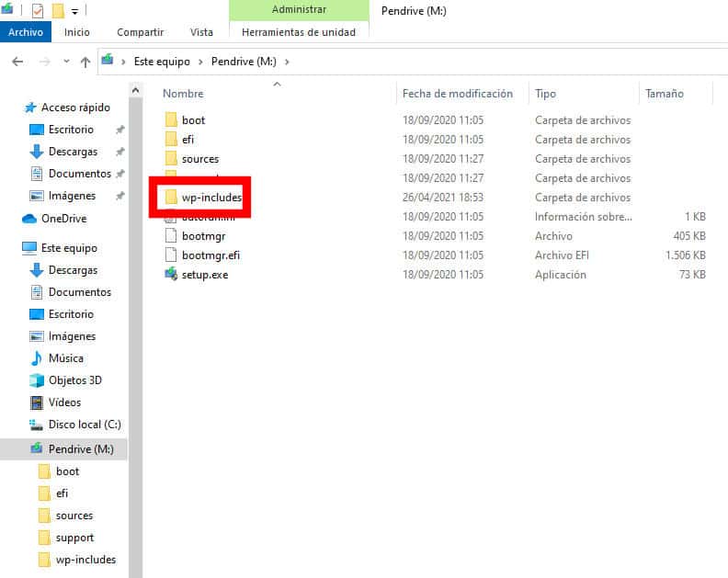This screenshot has height=578, width=728.
Task: Open Objetos 3D in navigation pane
Action: (x=74, y=380)
